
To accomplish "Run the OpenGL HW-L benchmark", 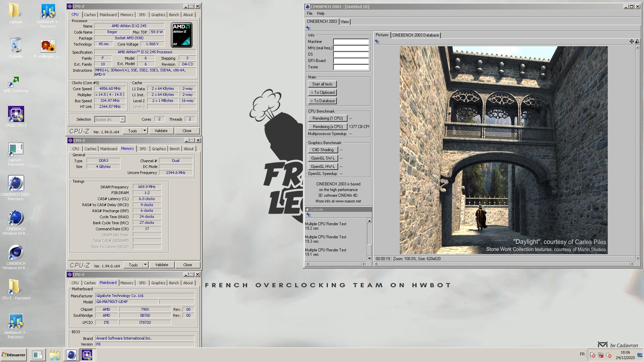I will coord(323,167).
